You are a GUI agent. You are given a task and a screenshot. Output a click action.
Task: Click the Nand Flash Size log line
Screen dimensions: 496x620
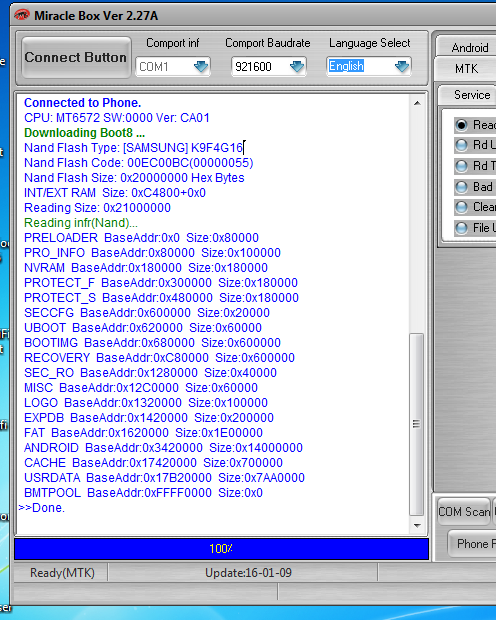pyautogui.click(x=134, y=178)
